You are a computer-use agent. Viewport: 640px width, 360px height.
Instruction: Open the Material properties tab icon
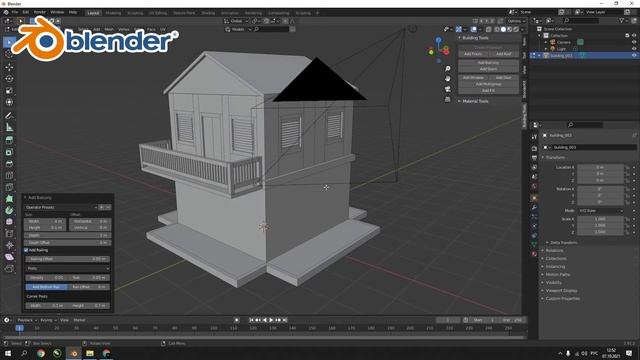point(534,254)
